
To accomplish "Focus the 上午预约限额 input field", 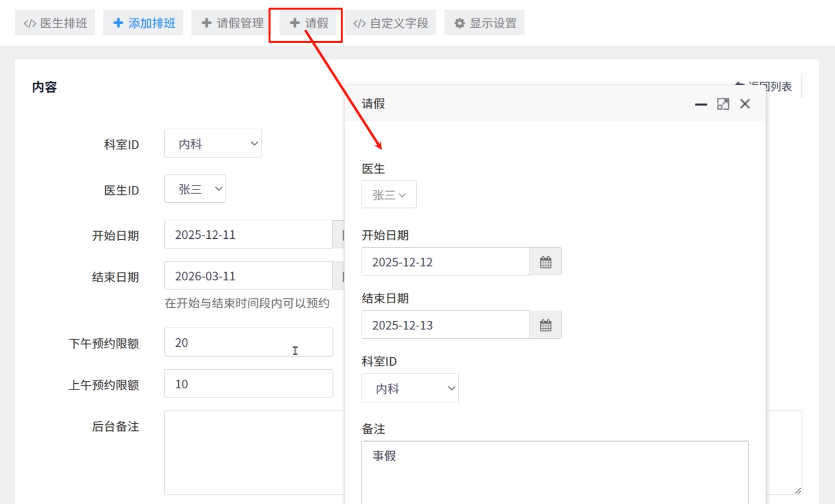I will tap(248, 384).
